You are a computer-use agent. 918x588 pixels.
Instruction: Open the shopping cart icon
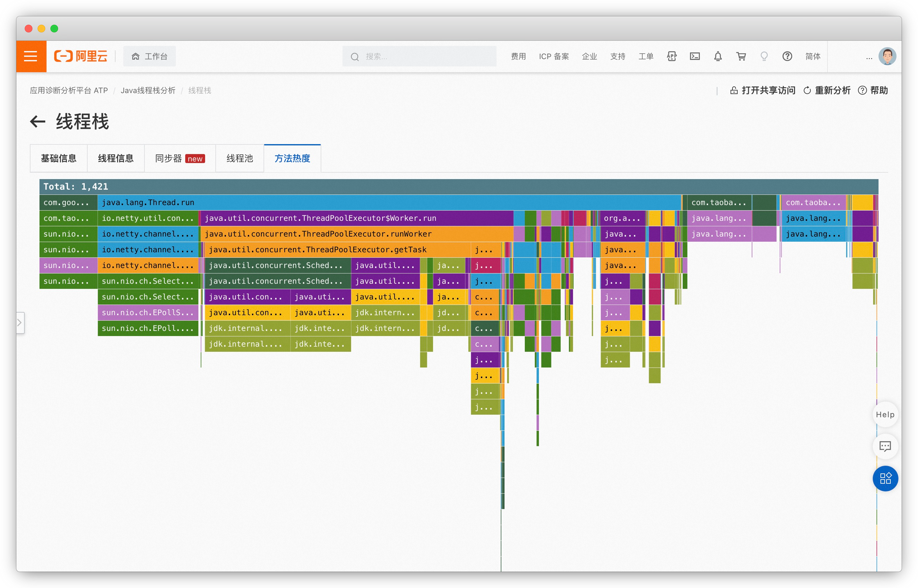[x=741, y=56]
